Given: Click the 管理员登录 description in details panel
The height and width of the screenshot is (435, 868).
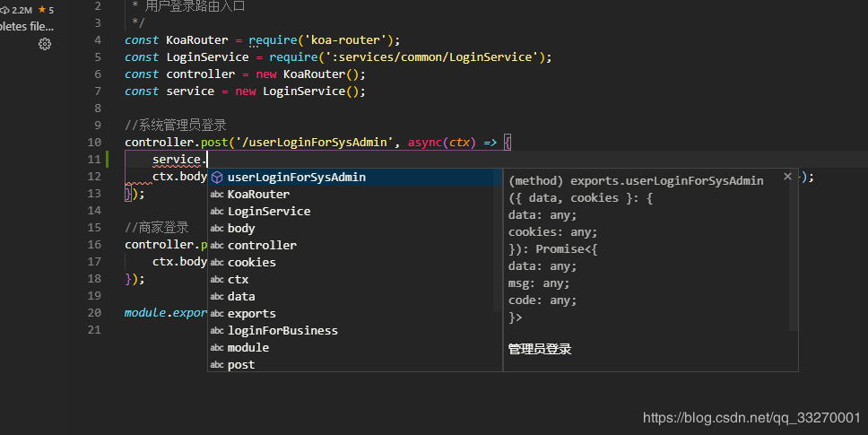Looking at the screenshot, I should (540, 349).
